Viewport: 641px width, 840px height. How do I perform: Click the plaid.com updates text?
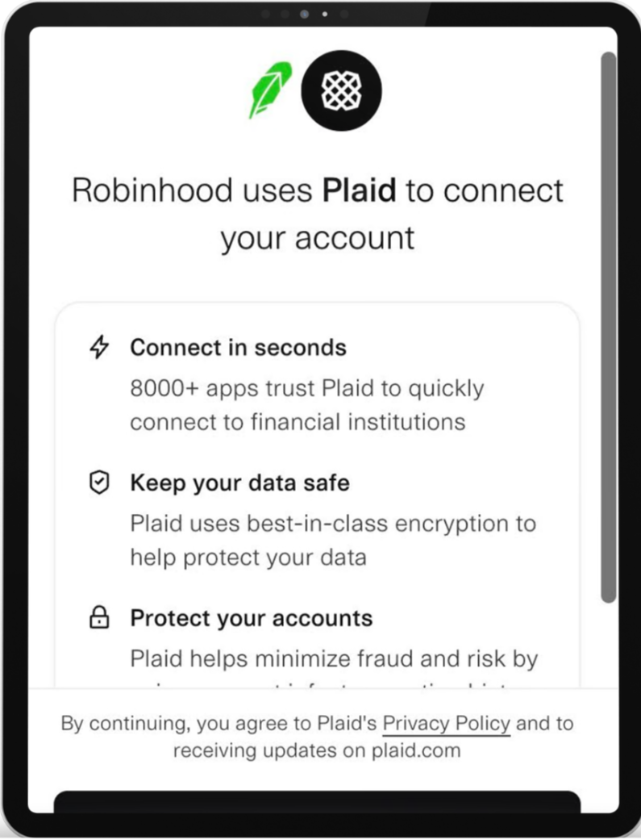coord(317,750)
